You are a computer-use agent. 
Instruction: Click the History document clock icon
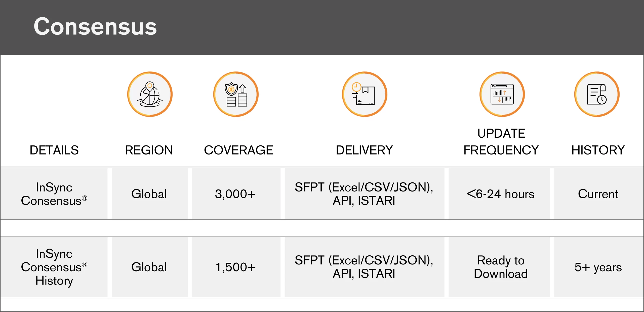point(597,94)
